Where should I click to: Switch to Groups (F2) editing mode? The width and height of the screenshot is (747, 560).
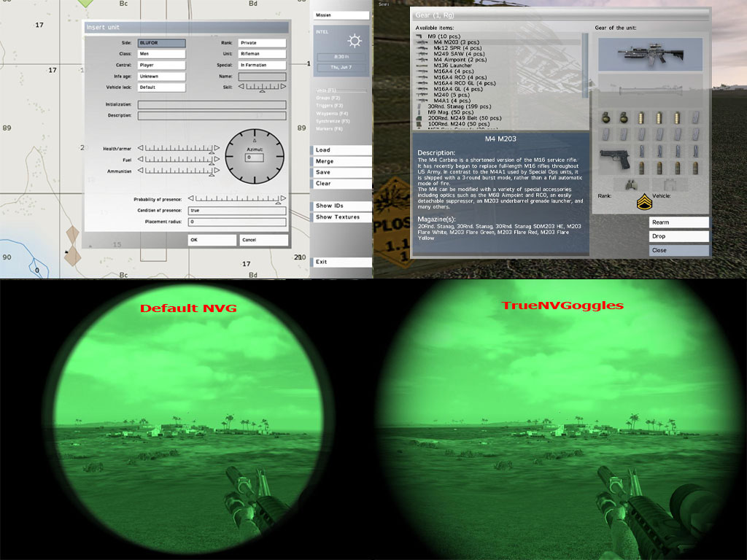[x=328, y=98]
